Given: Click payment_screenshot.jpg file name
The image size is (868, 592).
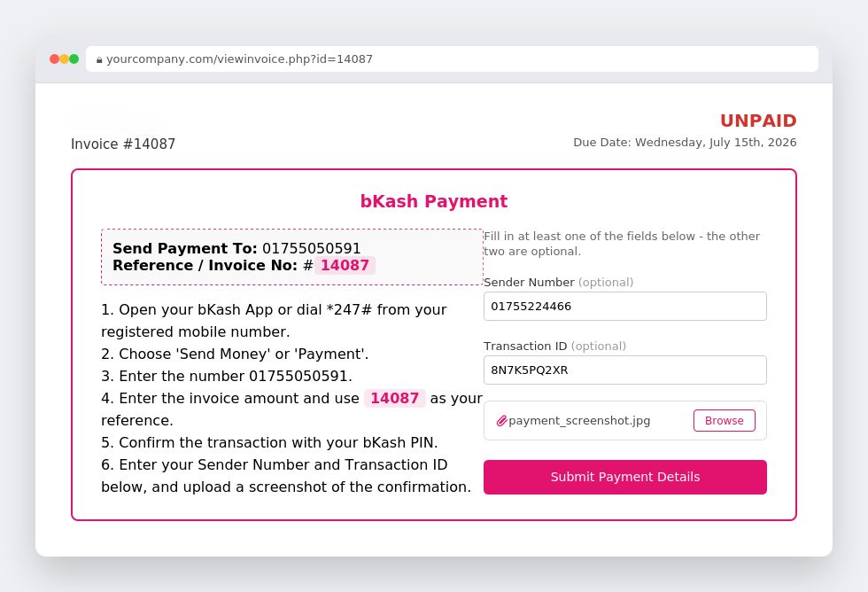Looking at the screenshot, I should [x=579, y=420].
